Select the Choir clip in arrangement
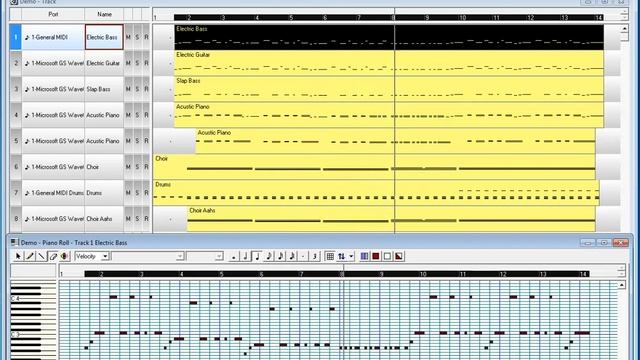 pyautogui.click(x=374, y=167)
